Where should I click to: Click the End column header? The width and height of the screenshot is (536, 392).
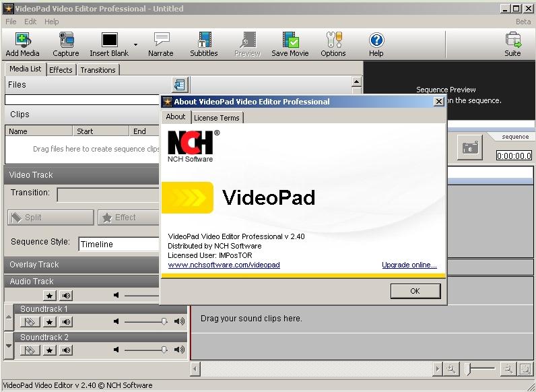coord(144,131)
